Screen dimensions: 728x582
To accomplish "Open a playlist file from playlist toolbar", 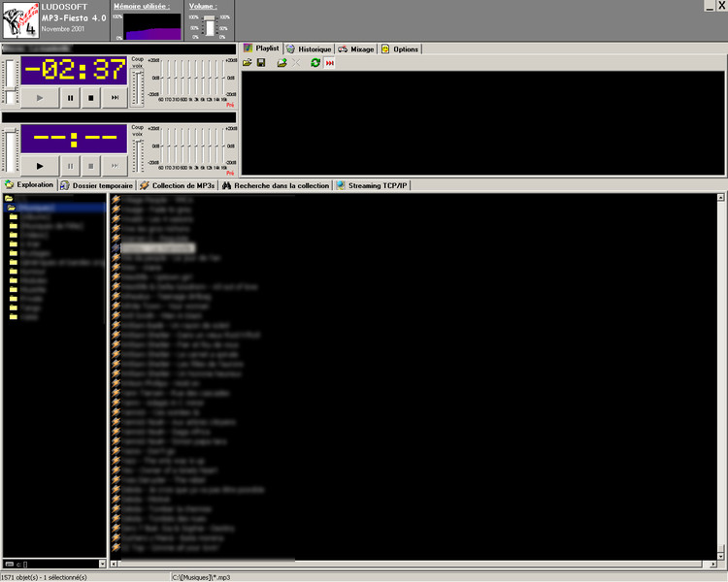I will (248, 63).
